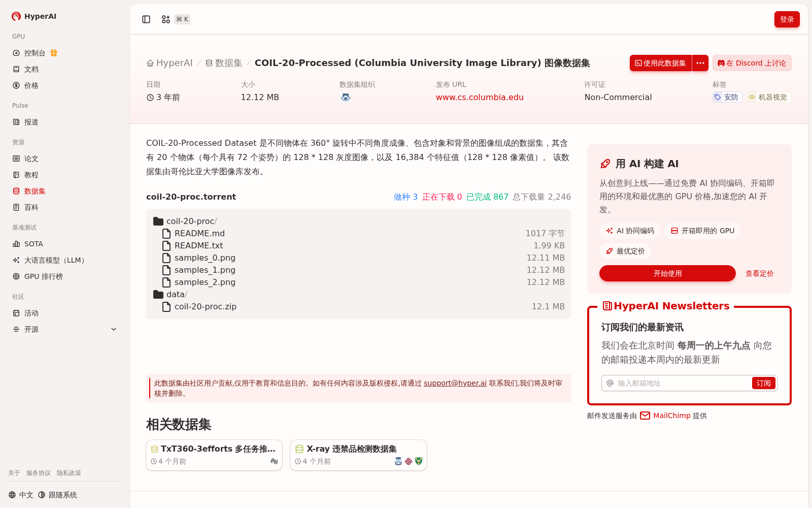This screenshot has height=508, width=812.
Task: Click the AI 协同编码 chip
Action: pyautogui.click(x=630, y=231)
